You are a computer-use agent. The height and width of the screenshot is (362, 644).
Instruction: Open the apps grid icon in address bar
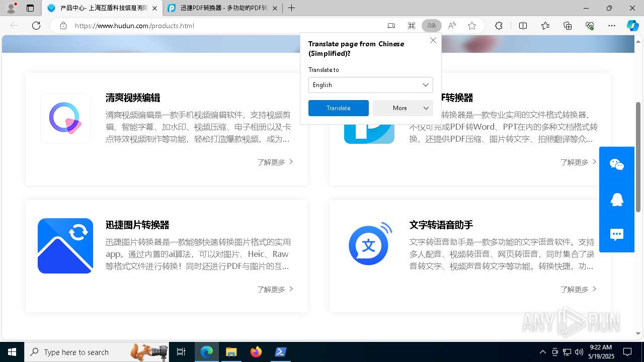pos(412,26)
